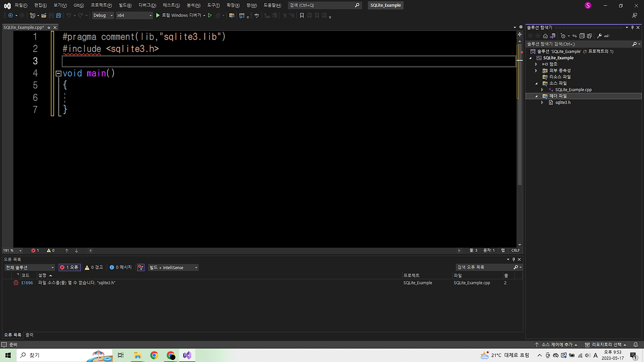Click previous issue up arrow in editor status
This screenshot has height=362, width=644.
pos(66,250)
